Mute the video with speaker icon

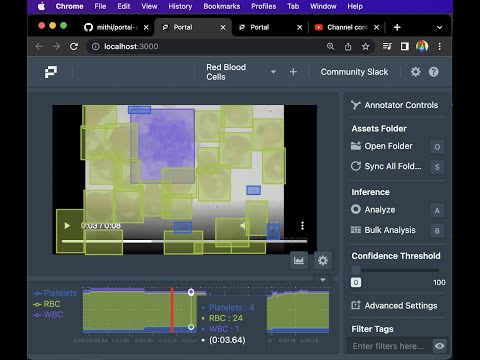(x=244, y=226)
